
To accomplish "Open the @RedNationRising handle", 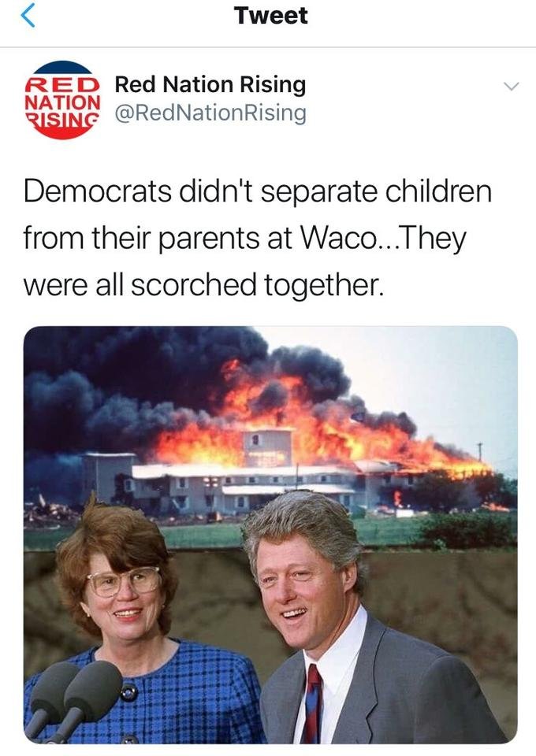I will (210, 113).
